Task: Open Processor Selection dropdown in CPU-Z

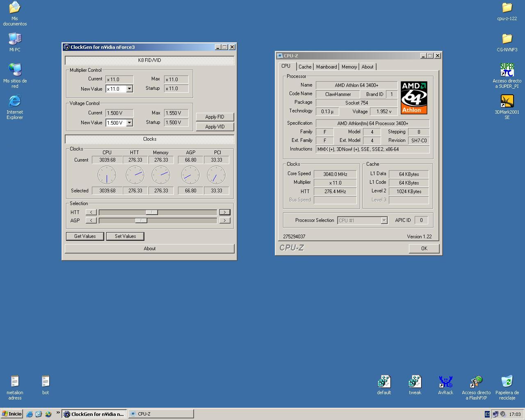Action: (x=384, y=220)
